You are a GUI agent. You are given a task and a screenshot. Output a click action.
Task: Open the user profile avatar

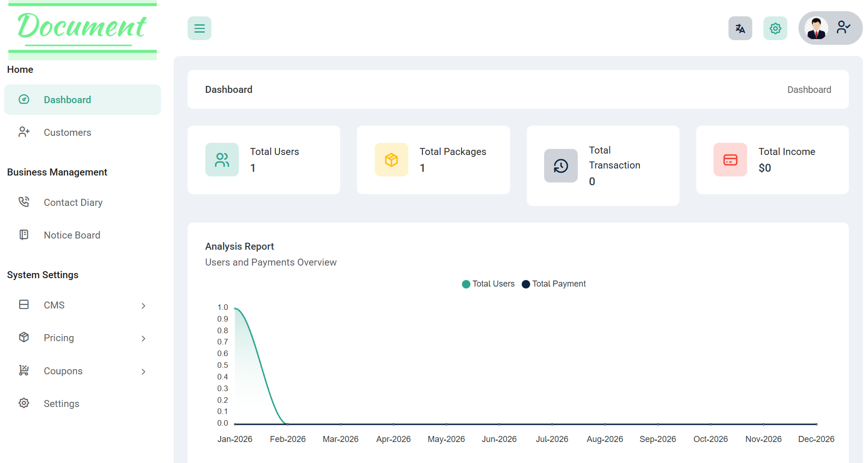tap(816, 28)
